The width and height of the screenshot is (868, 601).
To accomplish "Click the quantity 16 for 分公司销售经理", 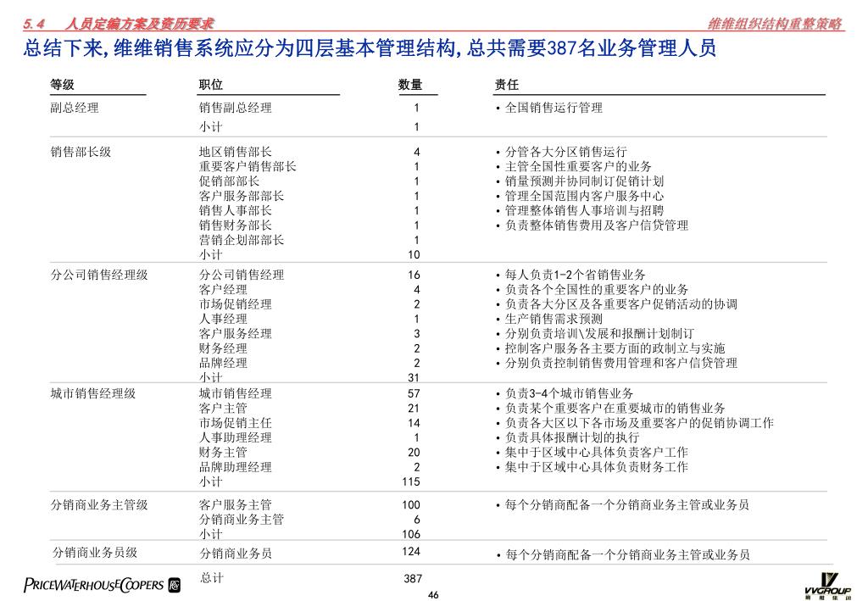I will tap(414, 275).
